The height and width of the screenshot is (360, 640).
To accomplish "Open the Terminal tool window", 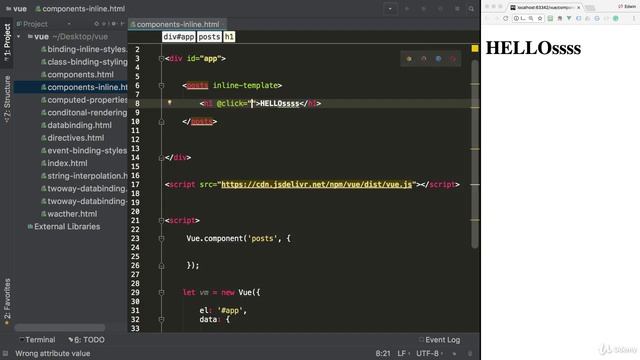I will tap(37, 340).
